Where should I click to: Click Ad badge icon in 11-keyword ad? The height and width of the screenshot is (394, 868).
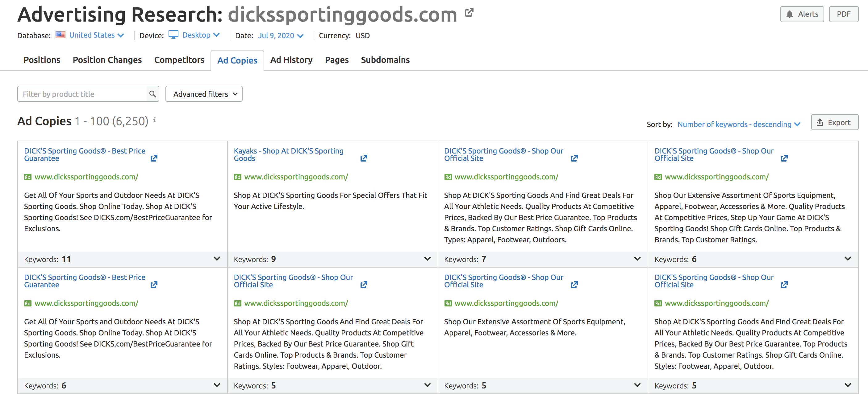pos(28,177)
